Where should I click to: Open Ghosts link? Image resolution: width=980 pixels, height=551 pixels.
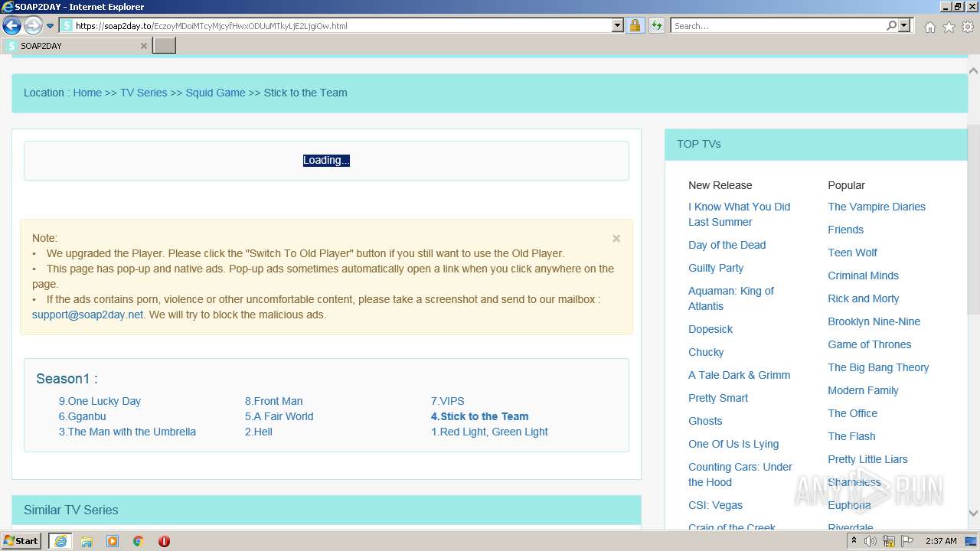click(705, 421)
